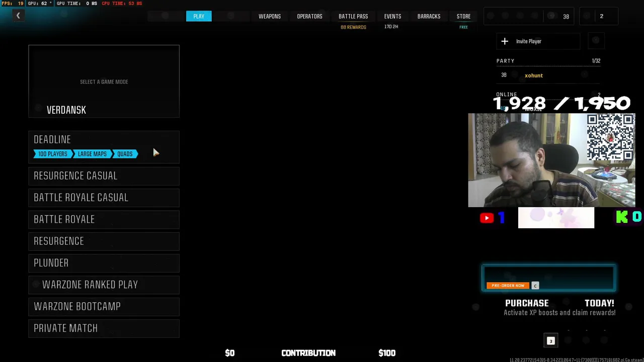The height and width of the screenshot is (362, 644).
Task: Click the $100 contribution goal
Action: click(x=387, y=353)
